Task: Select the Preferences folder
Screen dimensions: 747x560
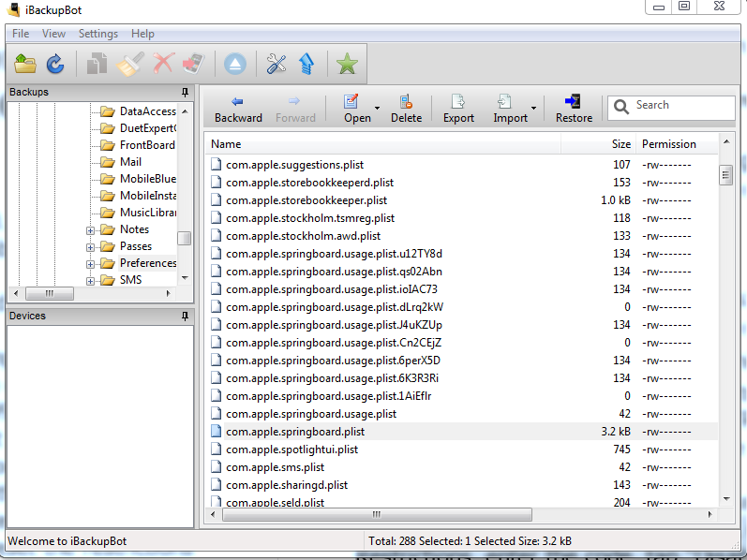Action: click(x=148, y=263)
